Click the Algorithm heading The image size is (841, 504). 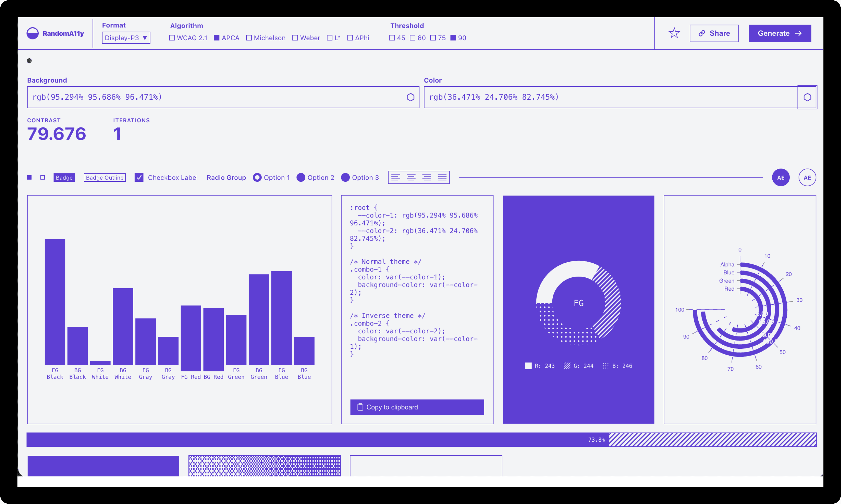pos(186,25)
